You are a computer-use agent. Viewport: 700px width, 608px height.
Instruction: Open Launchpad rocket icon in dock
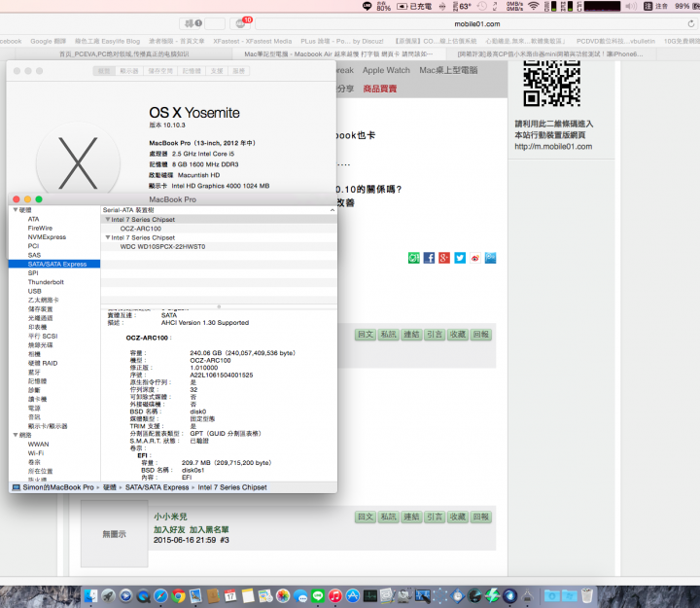(108, 595)
